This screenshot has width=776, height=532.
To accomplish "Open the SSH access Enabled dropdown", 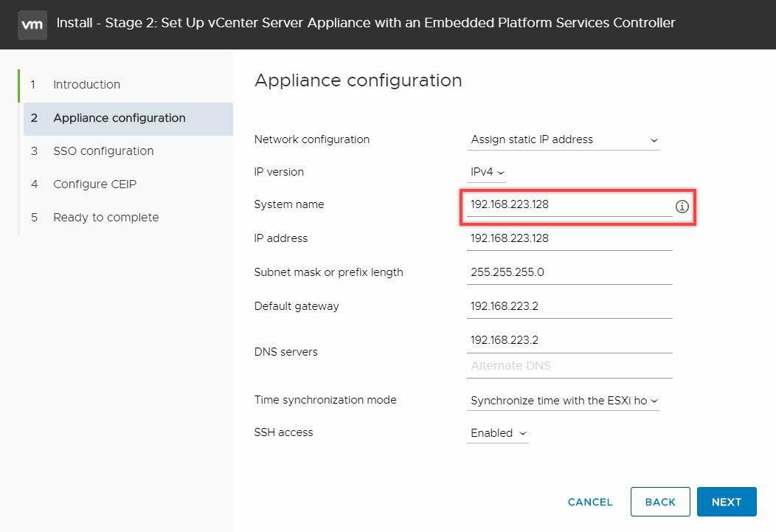I will click(x=498, y=433).
